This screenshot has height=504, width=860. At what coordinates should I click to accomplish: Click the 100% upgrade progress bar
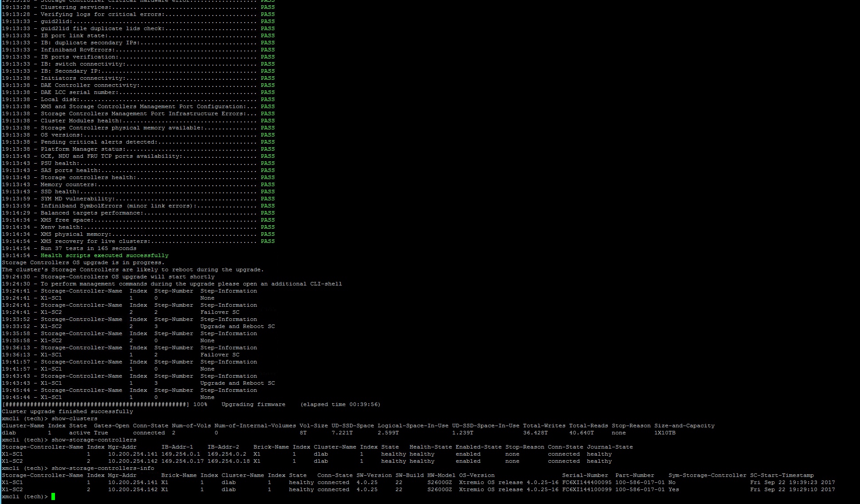coord(95,404)
